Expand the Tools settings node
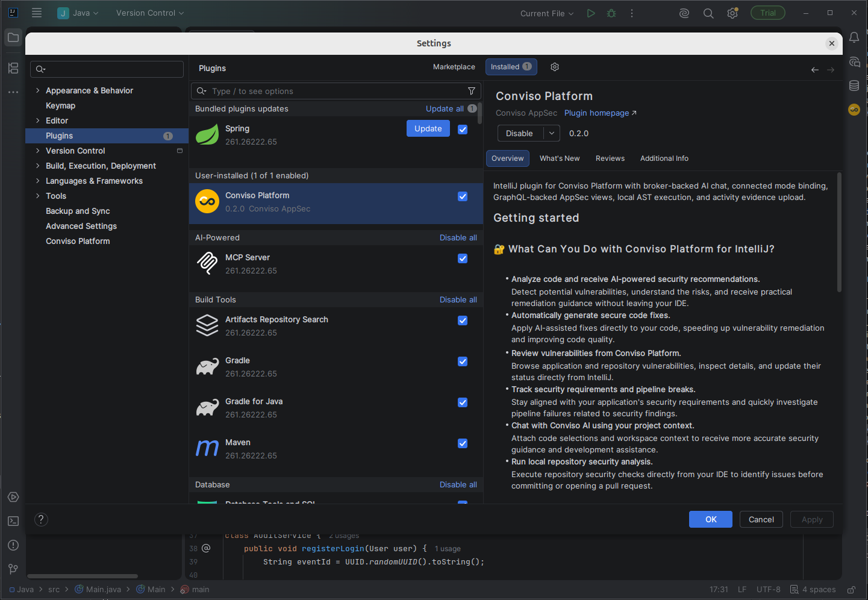Screen dimensions: 868x600 coord(37,196)
